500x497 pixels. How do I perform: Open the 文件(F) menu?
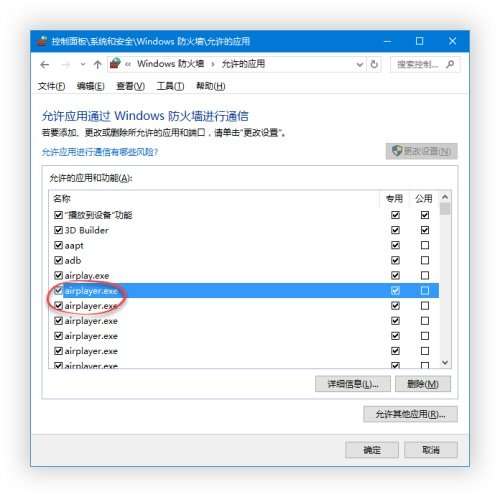[x=51, y=86]
